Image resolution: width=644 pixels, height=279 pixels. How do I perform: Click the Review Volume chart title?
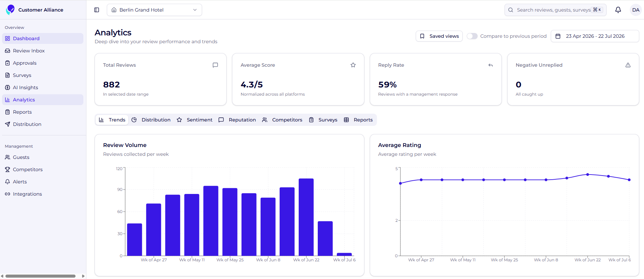click(x=125, y=145)
